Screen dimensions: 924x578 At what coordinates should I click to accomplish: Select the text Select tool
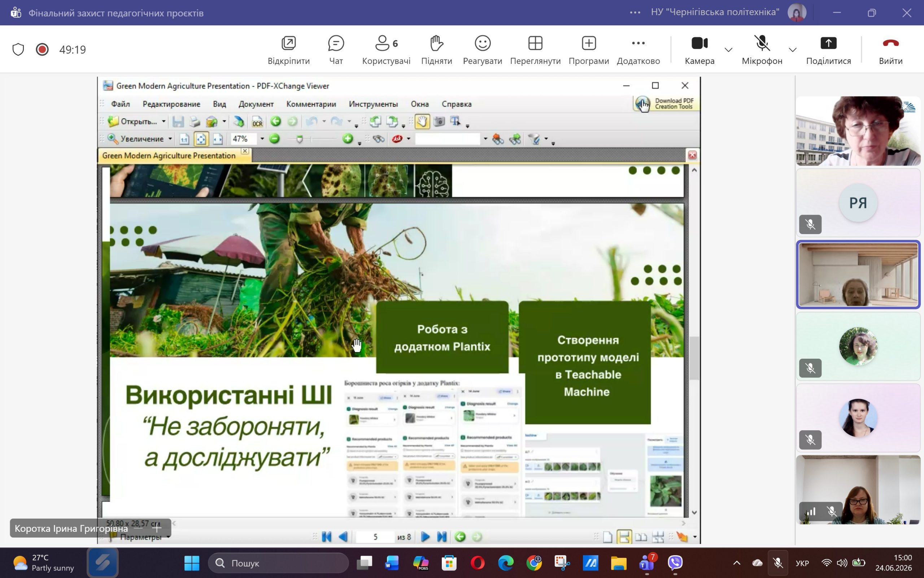(x=456, y=122)
